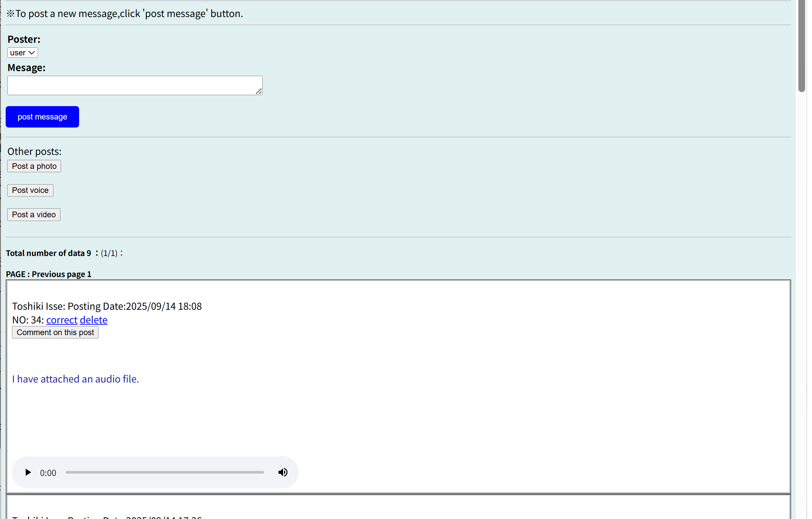
Task: Click inside the Mesage text area
Action: [134, 85]
